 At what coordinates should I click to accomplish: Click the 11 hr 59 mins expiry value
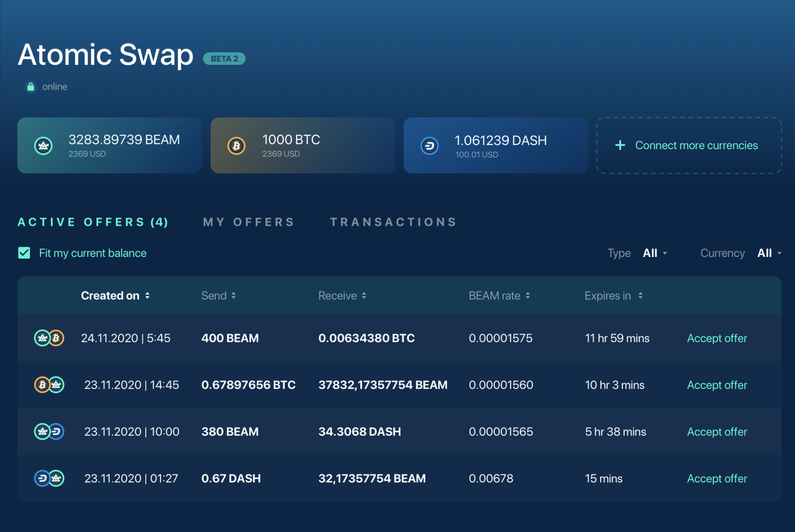(617, 338)
